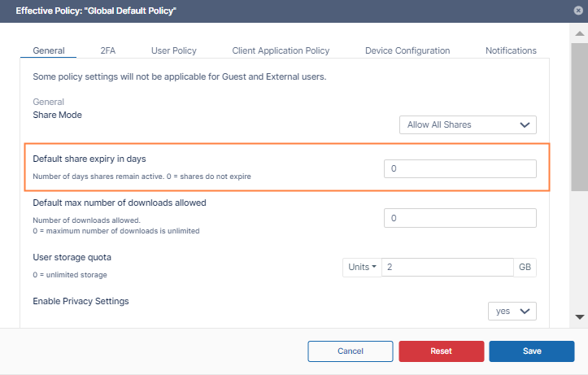The width and height of the screenshot is (588, 375).
Task: Close the Effective Policy dialog
Action: [578, 11]
